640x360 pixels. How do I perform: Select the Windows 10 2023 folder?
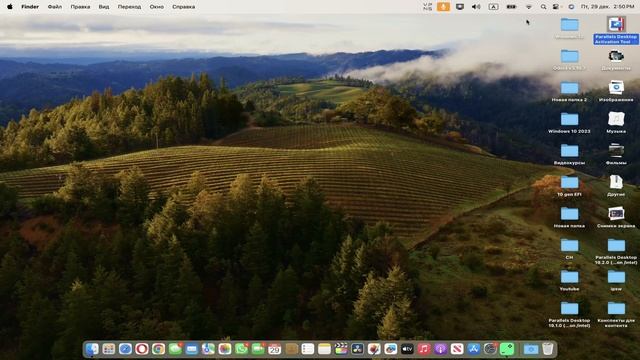pos(569,122)
